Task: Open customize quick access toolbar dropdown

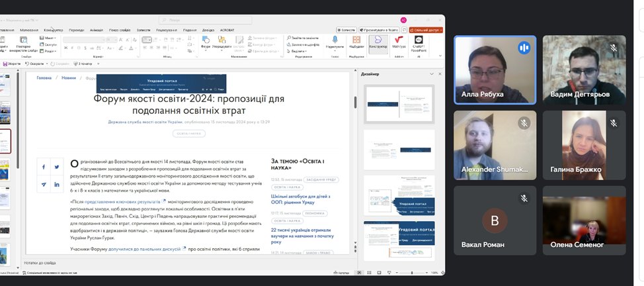Action: click(98, 64)
